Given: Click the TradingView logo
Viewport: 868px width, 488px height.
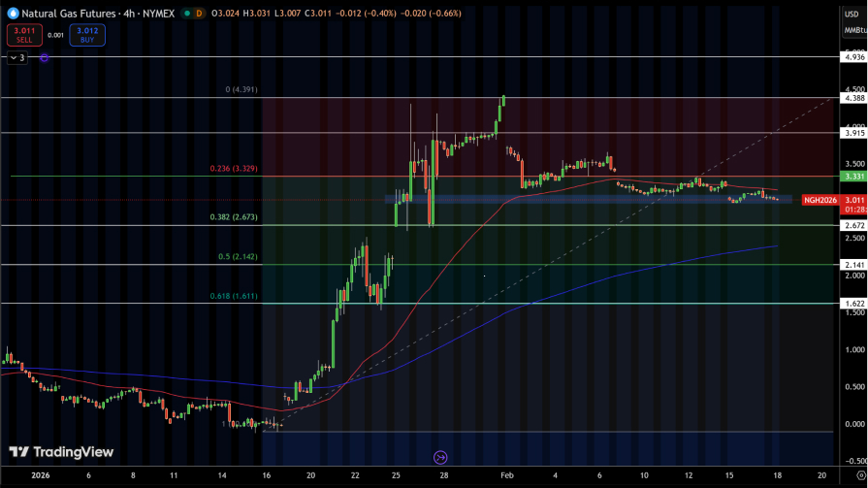Looking at the screenshot, I should (x=61, y=452).
